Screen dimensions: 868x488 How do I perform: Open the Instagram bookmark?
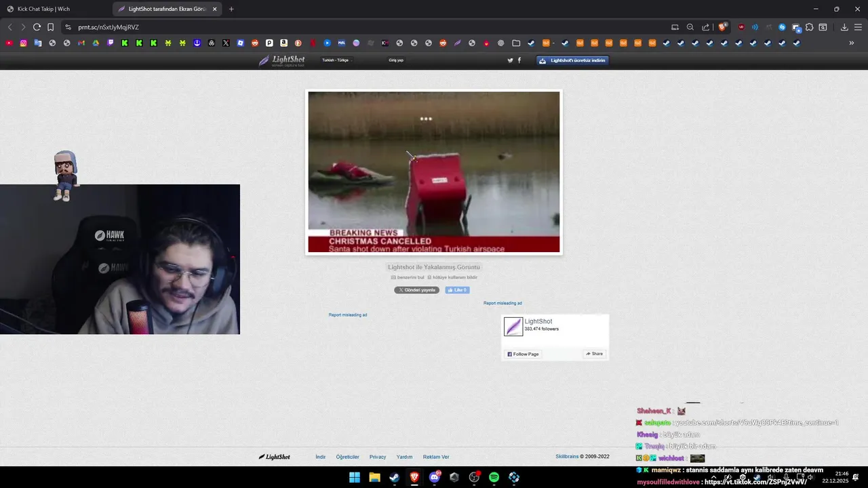click(x=23, y=43)
